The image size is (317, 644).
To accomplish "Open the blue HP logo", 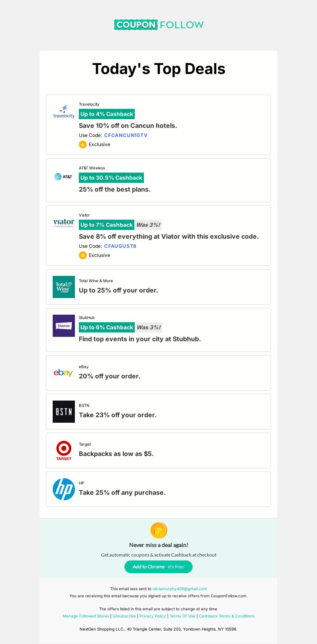I will 64,489.
